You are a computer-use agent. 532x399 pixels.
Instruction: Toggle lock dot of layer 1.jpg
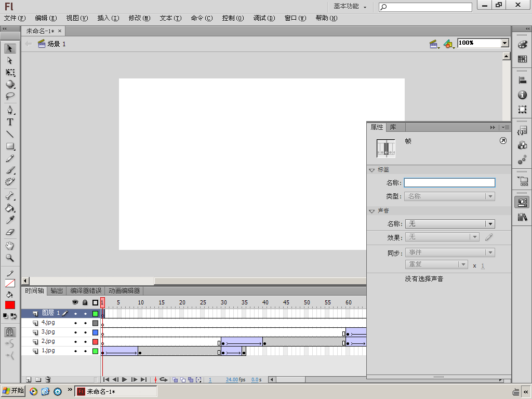[86, 351]
